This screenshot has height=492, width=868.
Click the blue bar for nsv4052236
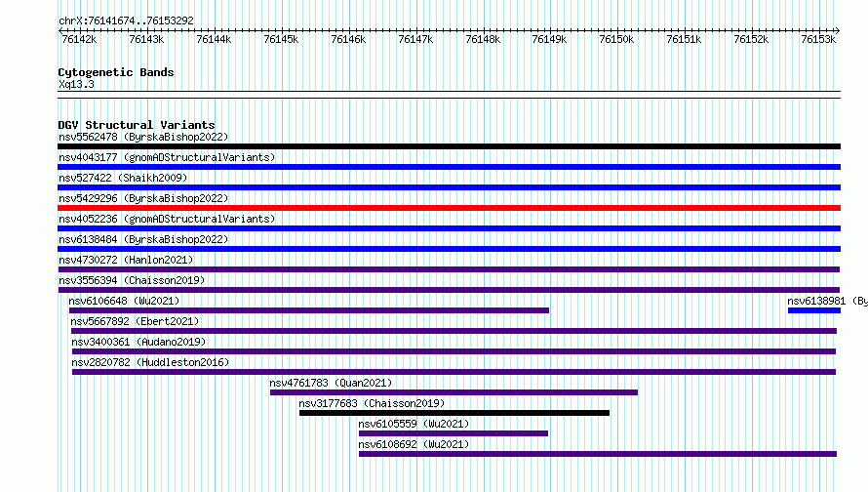coord(449,228)
